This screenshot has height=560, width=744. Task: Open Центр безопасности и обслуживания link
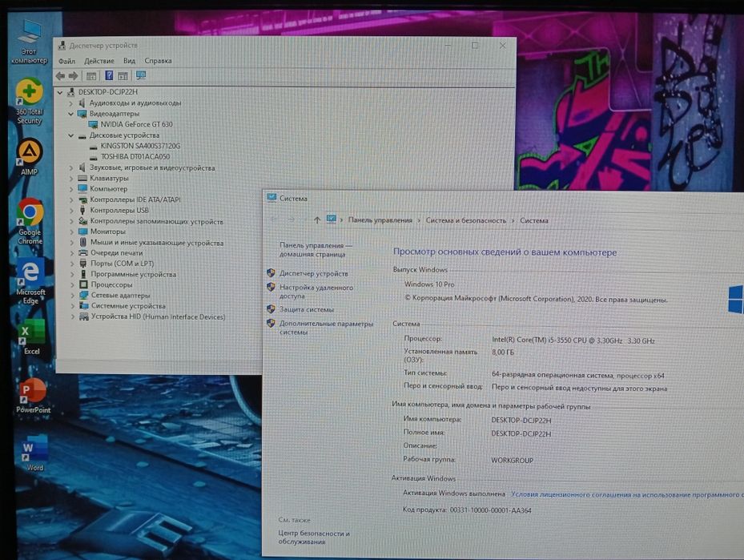click(x=314, y=538)
